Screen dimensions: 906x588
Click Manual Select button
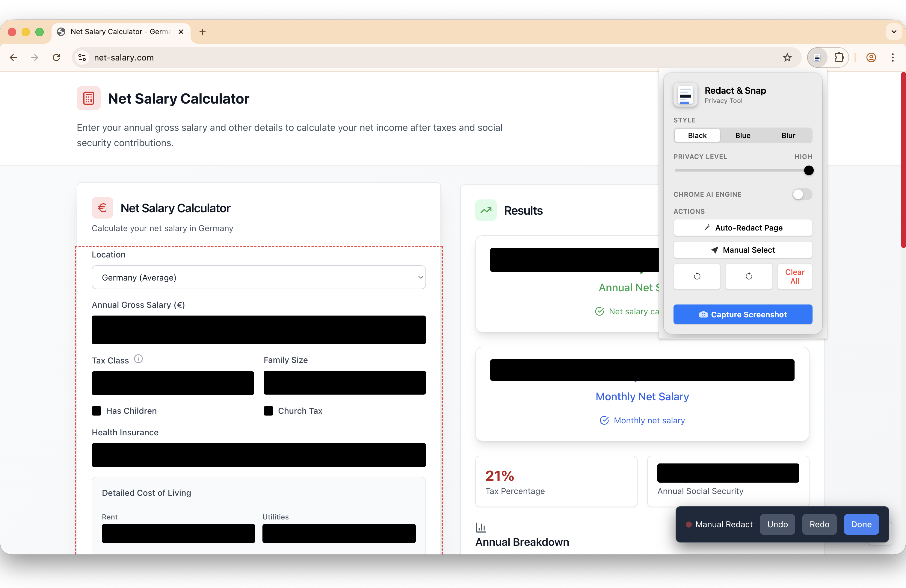(743, 250)
